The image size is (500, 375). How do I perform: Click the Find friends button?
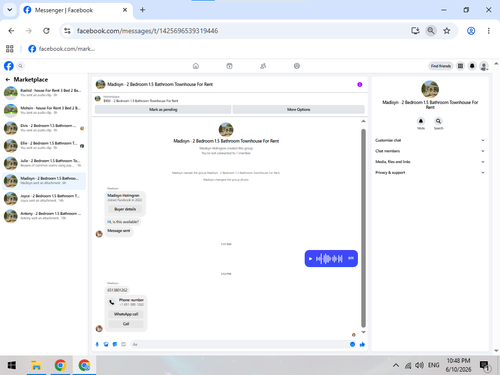pos(440,66)
